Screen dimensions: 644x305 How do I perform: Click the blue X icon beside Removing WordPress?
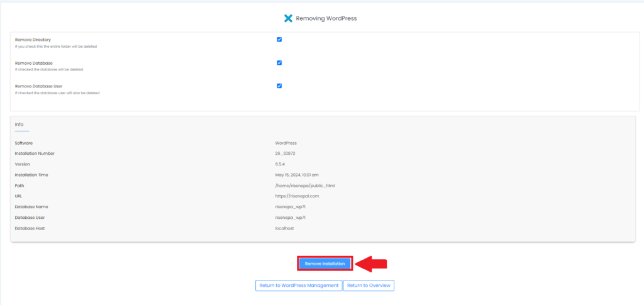288,18
